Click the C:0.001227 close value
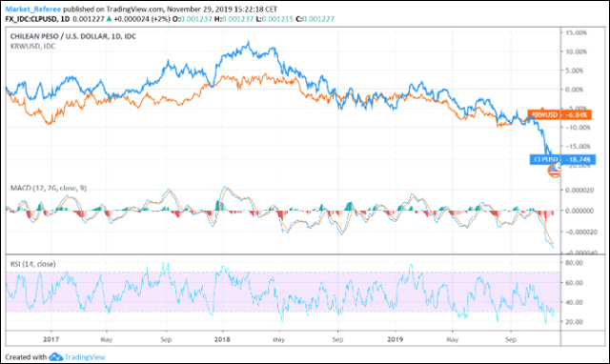Screen dimensions: 610x364 [x=315, y=19]
